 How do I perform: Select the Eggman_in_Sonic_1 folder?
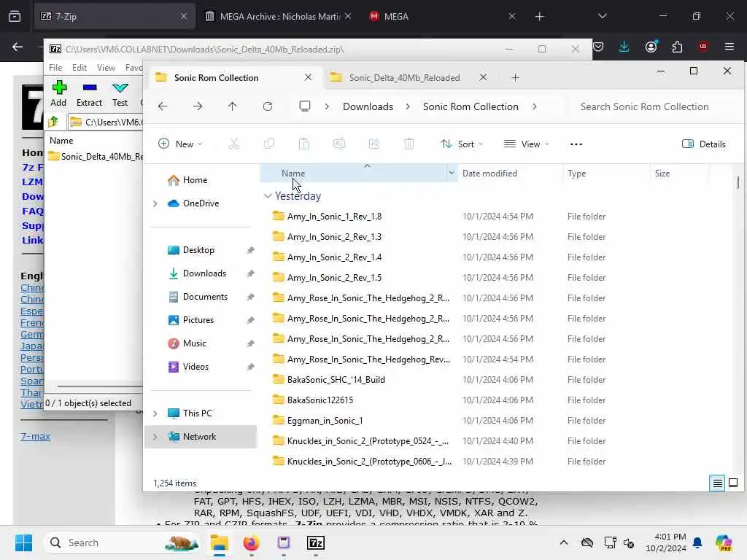[x=325, y=421]
